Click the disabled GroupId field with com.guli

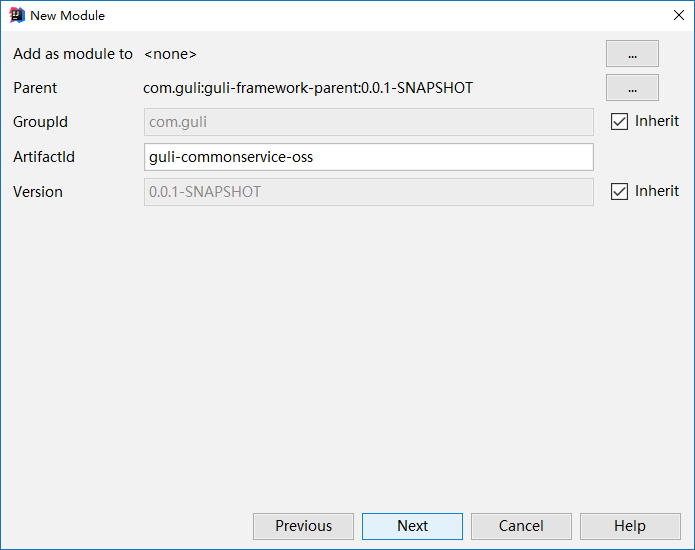368,122
